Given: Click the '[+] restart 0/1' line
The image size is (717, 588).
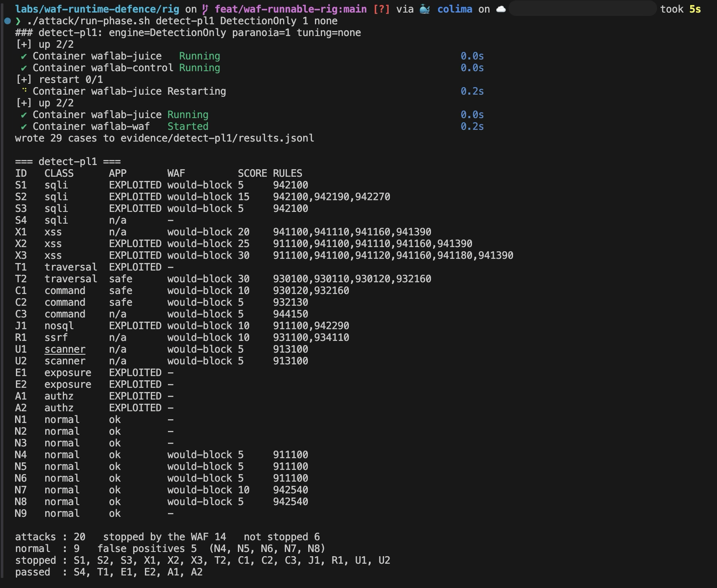Looking at the screenshot, I should [x=59, y=80].
